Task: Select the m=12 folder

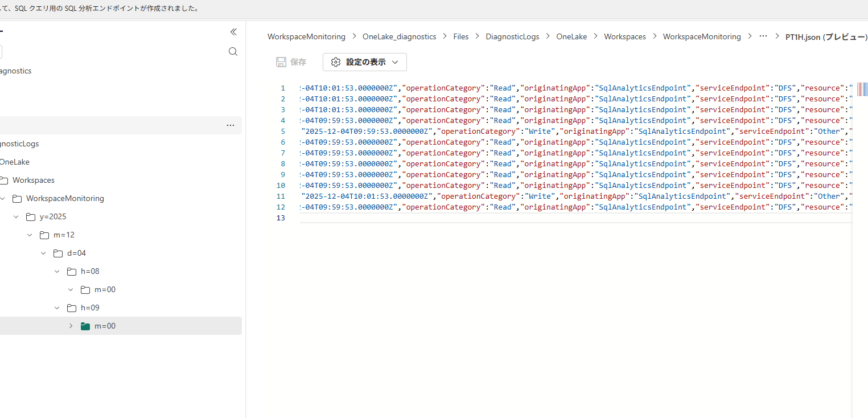Action: pos(64,235)
